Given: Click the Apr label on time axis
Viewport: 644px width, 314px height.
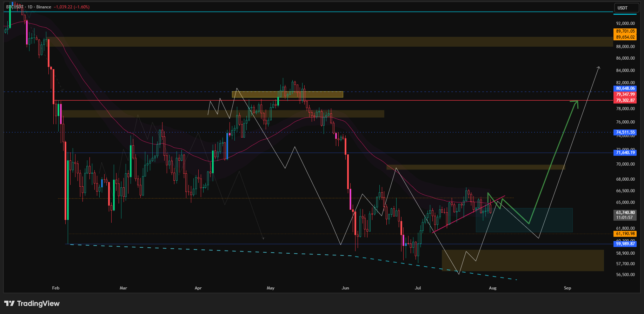Looking at the screenshot, I should click(198, 288).
